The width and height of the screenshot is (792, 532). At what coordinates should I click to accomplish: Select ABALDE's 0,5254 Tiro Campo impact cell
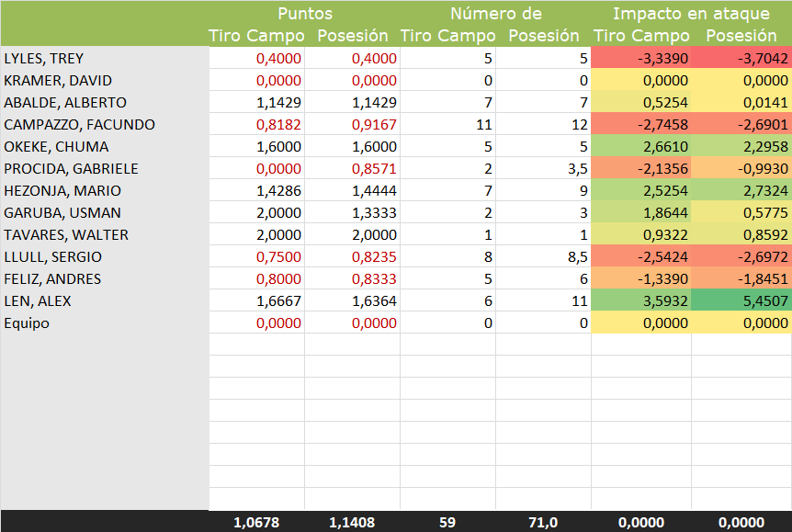tap(640, 102)
